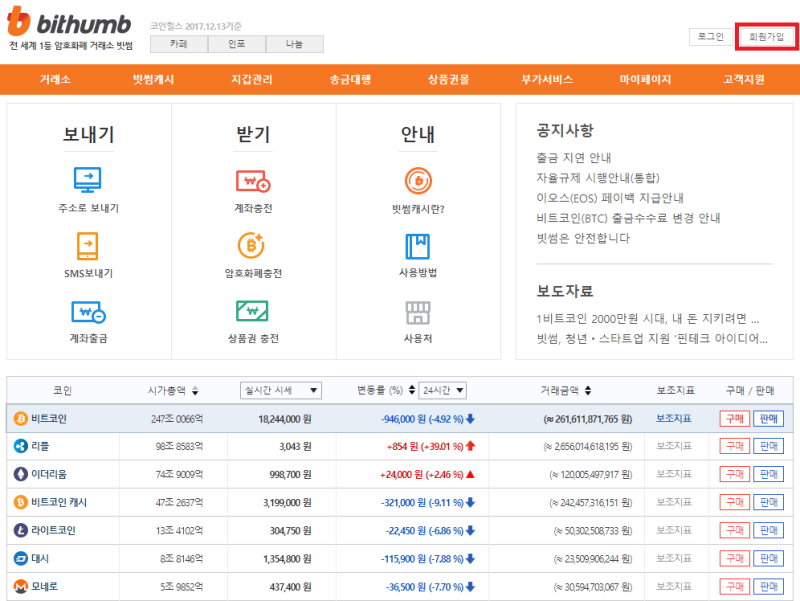
Task: Click the 비트코인 캐시 coin icon
Action: (20, 503)
